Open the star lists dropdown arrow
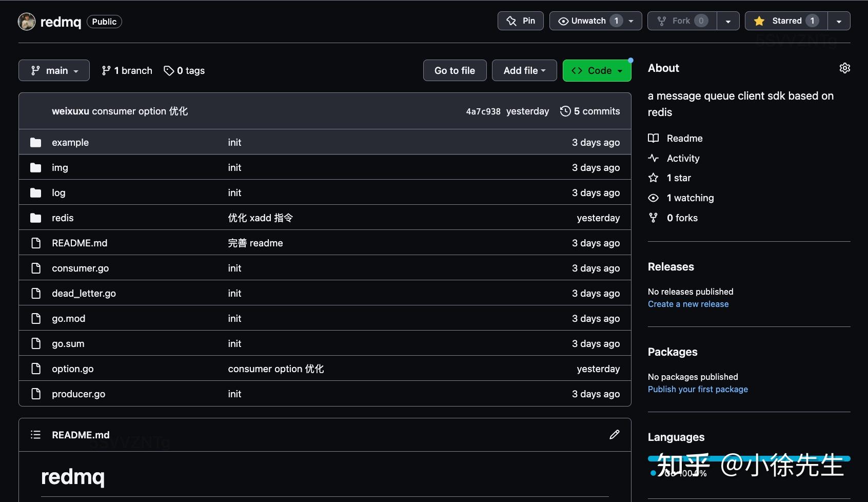 (x=839, y=22)
